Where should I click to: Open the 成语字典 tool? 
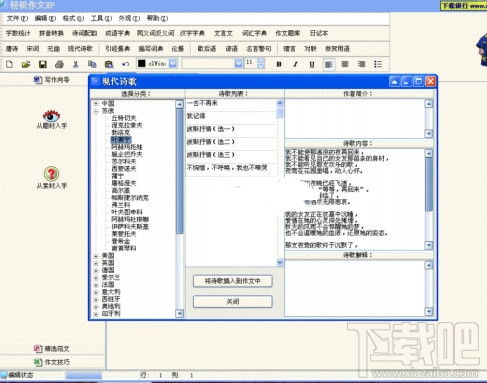[117, 33]
